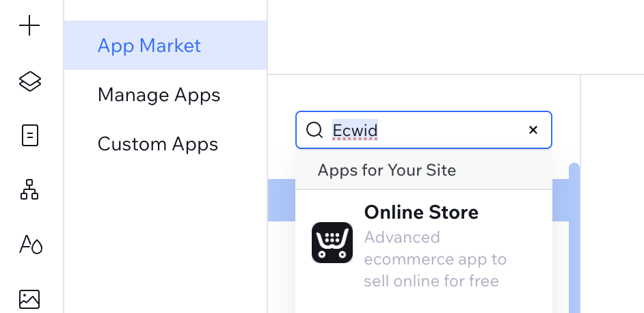Click the search results scrollbar
This screenshot has height=313, width=644.
point(574,232)
